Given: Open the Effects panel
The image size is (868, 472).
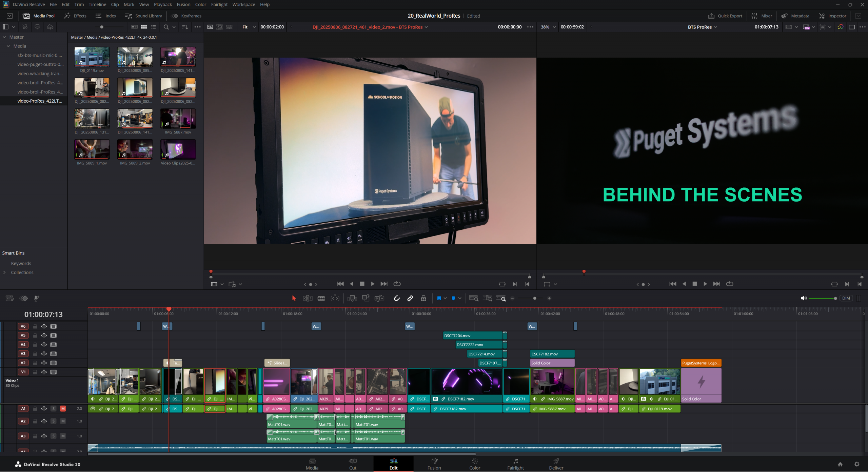Looking at the screenshot, I should coord(75,16).
